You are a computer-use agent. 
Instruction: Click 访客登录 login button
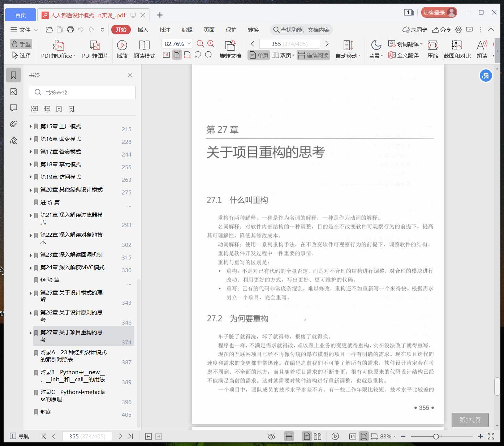[x=439, y=12]
